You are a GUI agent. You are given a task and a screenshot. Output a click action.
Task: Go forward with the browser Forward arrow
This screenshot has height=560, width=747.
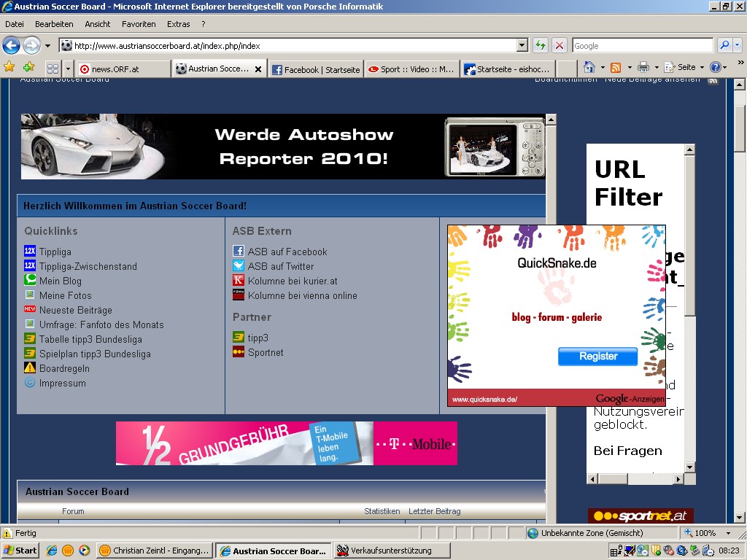31,46
